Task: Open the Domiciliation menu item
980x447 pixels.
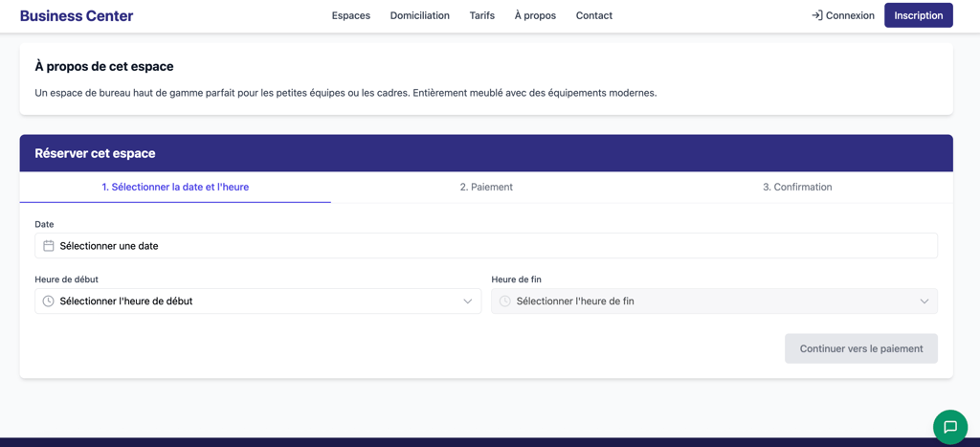Action: click(419, 15)
